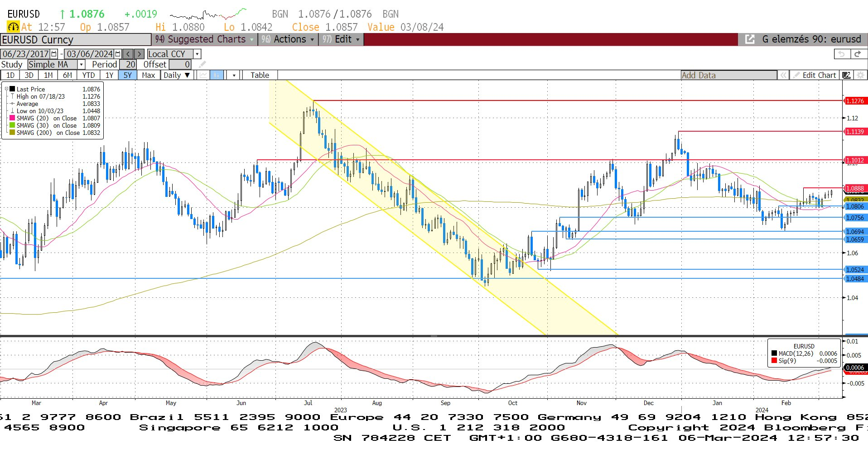The width and height of the screenshot is (868, 463).
Task: Click the Add Data input box
Action: coord(729,75)
